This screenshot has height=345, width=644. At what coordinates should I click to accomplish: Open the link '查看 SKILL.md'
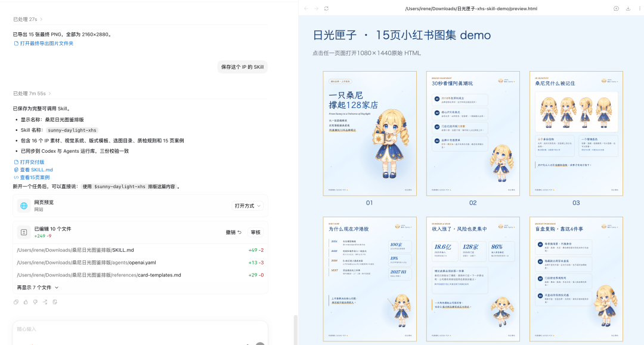pos(33,170)
